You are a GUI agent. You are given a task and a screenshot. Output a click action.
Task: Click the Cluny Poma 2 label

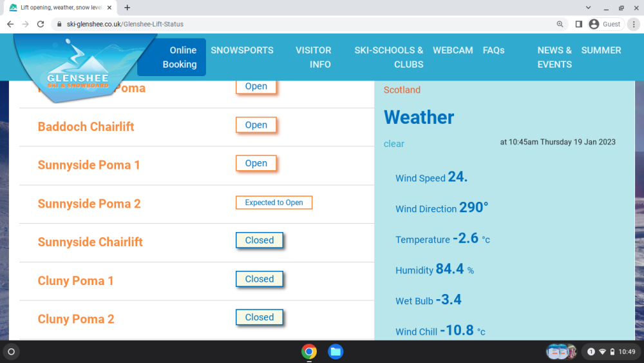pos(76,319)
